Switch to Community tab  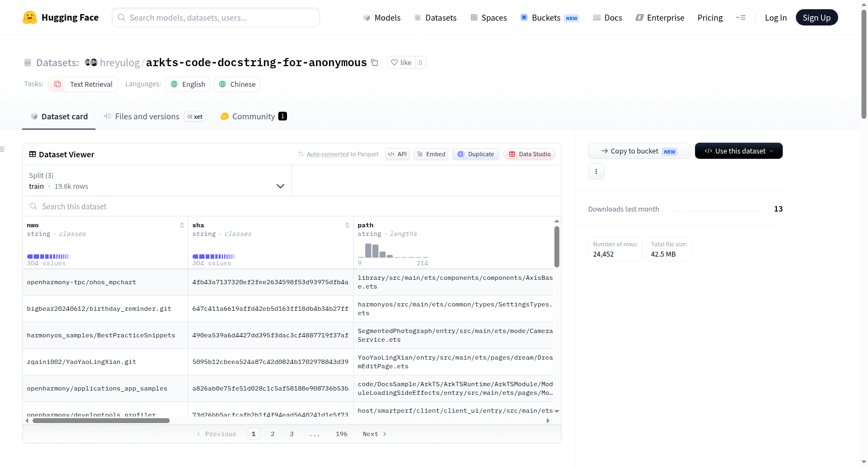click(x=253, y=116)
